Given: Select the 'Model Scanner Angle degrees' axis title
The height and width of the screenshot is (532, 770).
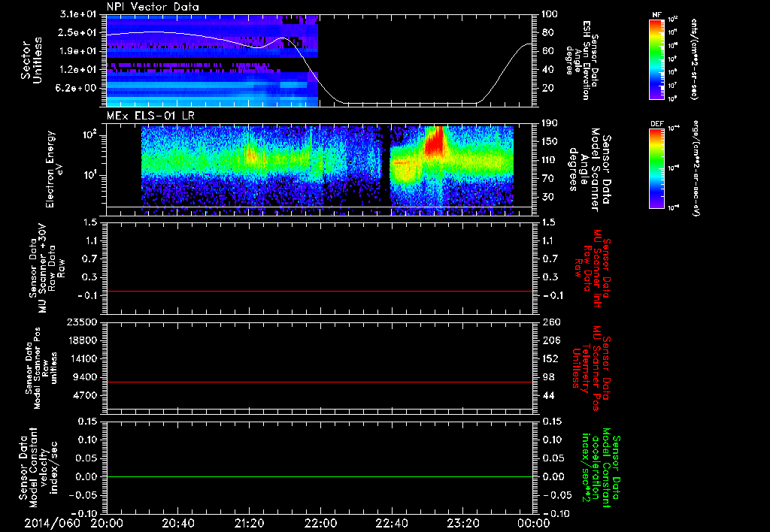Looking at the screenshot, I should click(590, 170).
